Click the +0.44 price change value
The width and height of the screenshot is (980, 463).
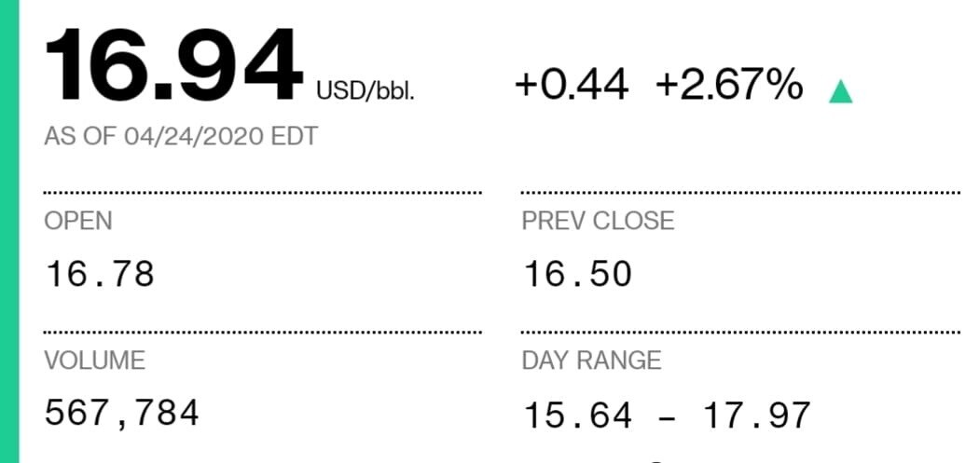pos(571,86)
